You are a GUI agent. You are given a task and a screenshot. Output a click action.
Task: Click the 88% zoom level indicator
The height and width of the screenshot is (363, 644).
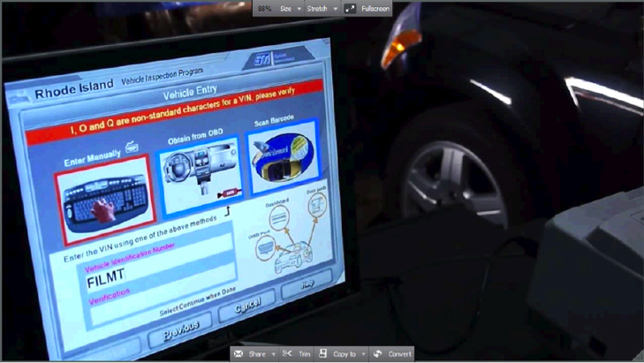264,8
